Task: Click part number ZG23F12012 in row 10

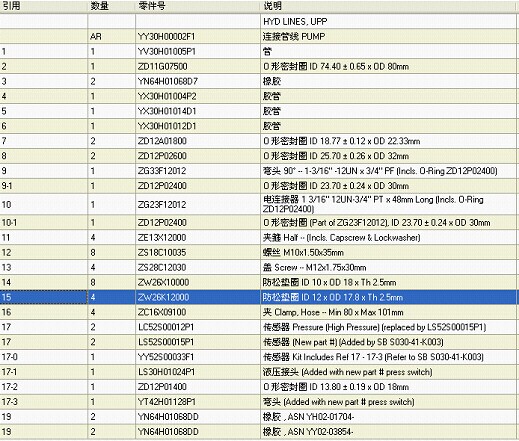Action: coord(162,204)
